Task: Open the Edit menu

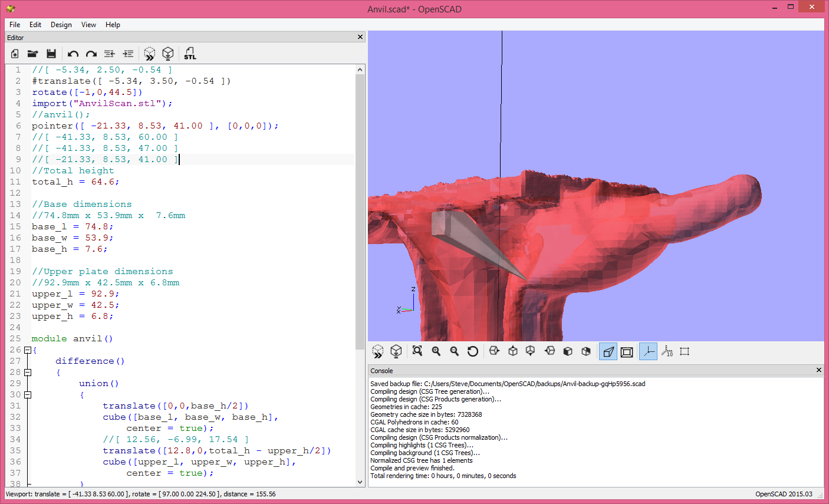Action: click(x=35, y=25)
